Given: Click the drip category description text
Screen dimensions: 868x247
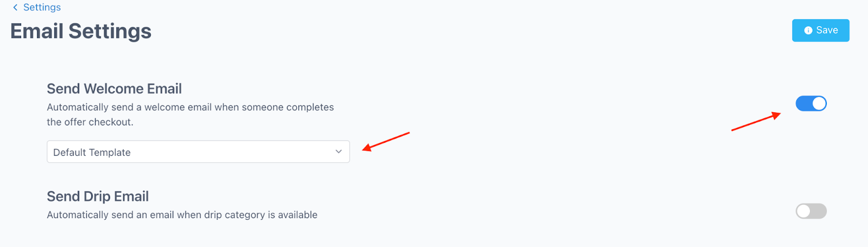Looking at the screenshot, I should pyautogui.click(x=182, y=215).
